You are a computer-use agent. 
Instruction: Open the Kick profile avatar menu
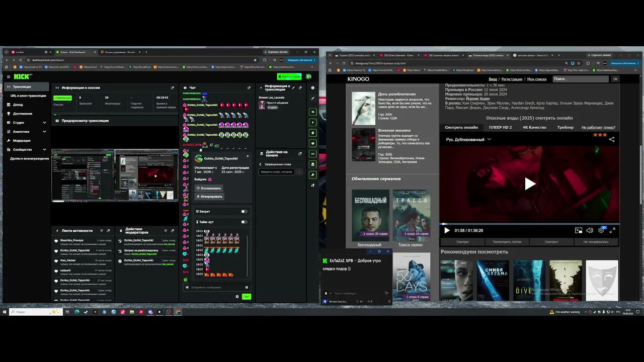(x=308, y=76)
